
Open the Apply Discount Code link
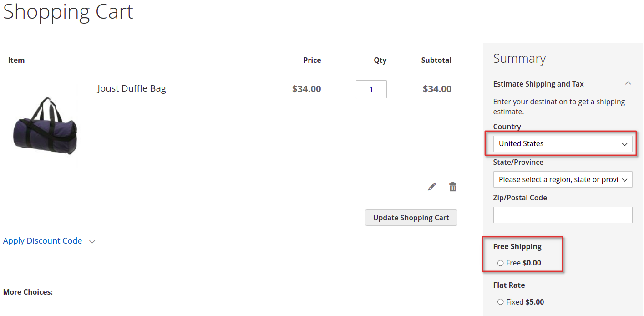click(43, 241)
